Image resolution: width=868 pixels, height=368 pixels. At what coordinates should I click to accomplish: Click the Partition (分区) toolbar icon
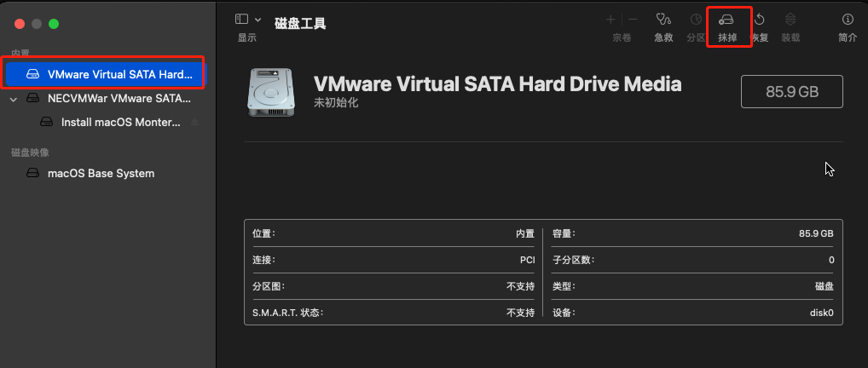point(696,20)
